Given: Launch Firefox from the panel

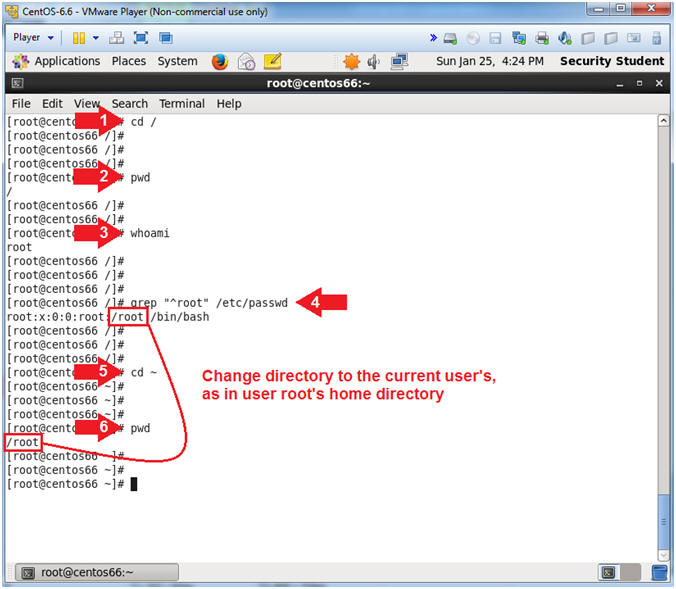Looking at the screenshot, I should coord(220,62).
